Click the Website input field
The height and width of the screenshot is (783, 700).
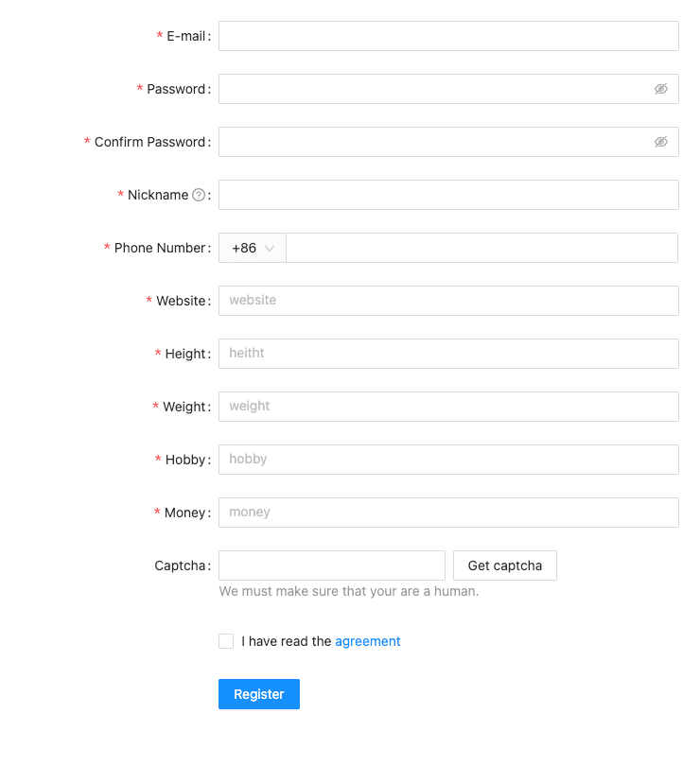click(x=448, y=301)
